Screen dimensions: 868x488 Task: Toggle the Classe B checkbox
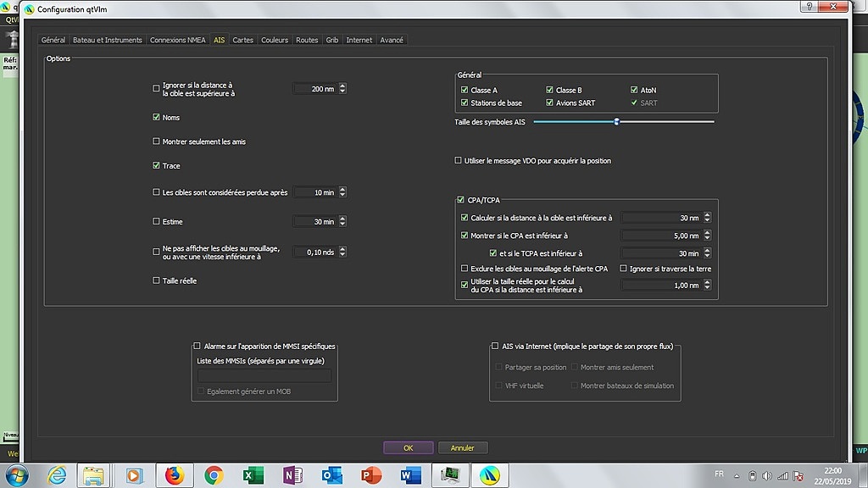(549, 90)
